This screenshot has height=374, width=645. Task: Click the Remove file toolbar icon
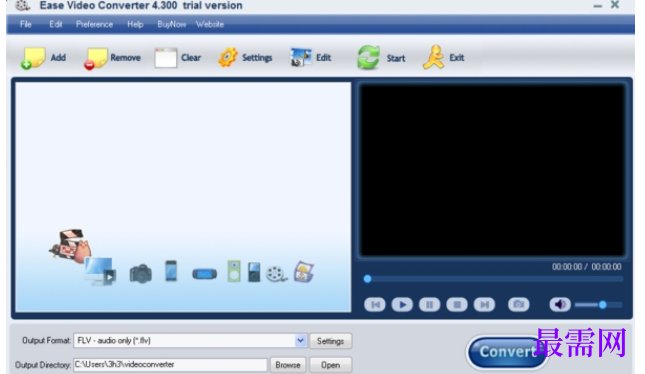coord(95,58)
